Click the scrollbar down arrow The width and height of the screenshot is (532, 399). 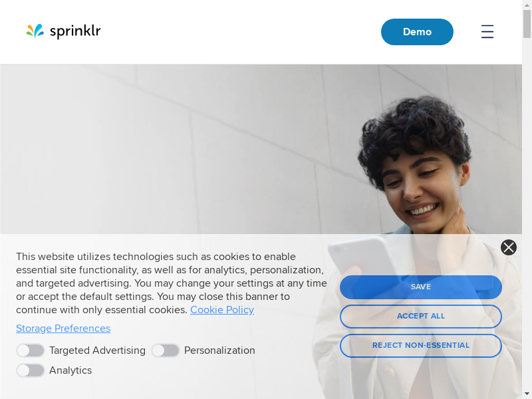[x=527, y=394]
